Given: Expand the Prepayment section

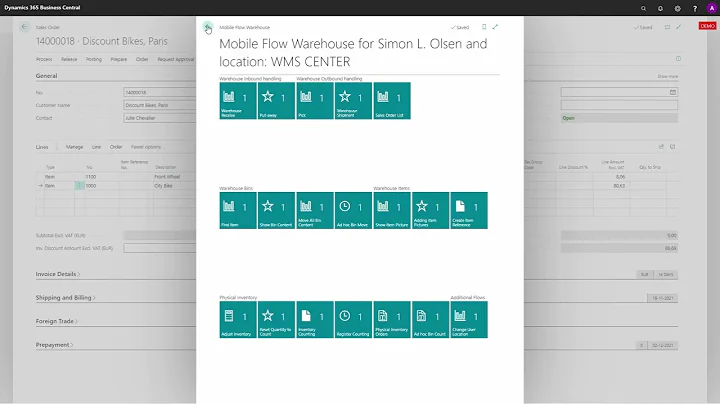Looking at the screenshot, I should (54, 345).
